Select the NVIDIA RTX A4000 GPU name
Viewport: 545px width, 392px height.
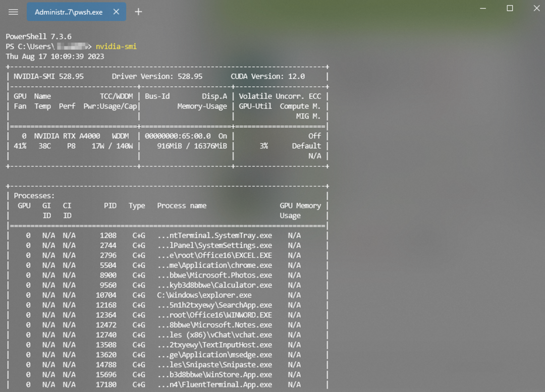point(67,136)
